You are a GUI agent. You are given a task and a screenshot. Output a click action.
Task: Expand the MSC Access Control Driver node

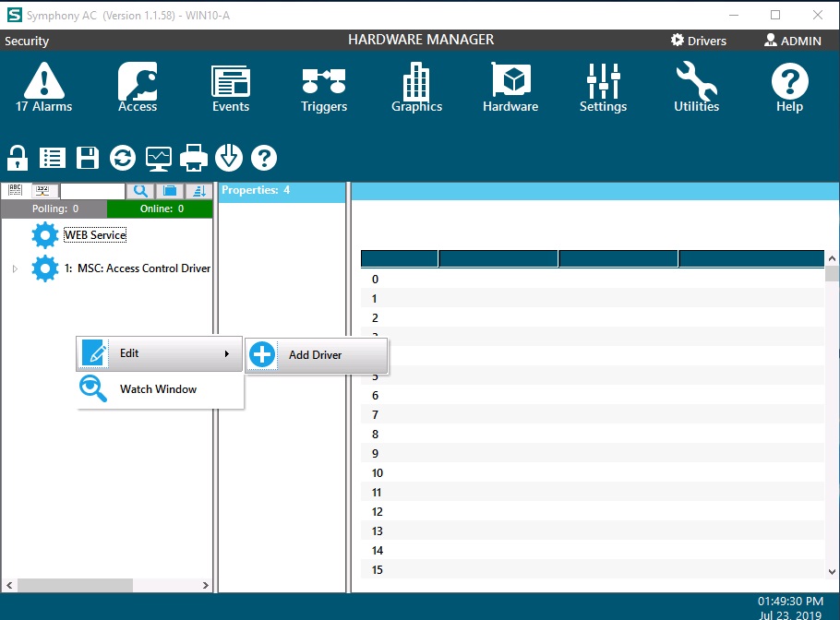click(x=15, y=268)
